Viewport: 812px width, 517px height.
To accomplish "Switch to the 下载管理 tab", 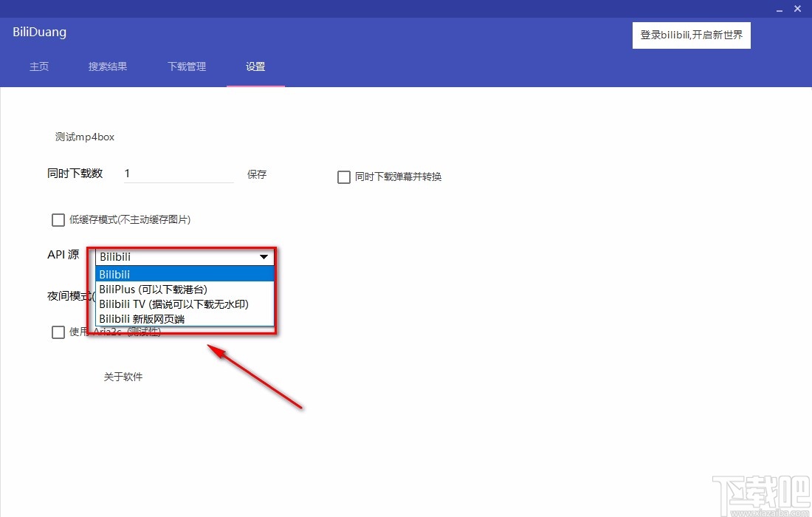I will (186, 66).
